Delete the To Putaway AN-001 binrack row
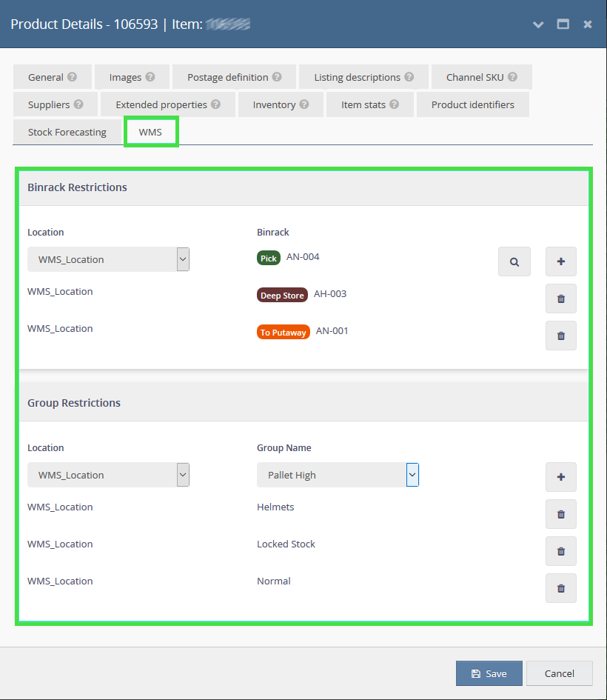This screenshot has height=700, width=607. 560,336
